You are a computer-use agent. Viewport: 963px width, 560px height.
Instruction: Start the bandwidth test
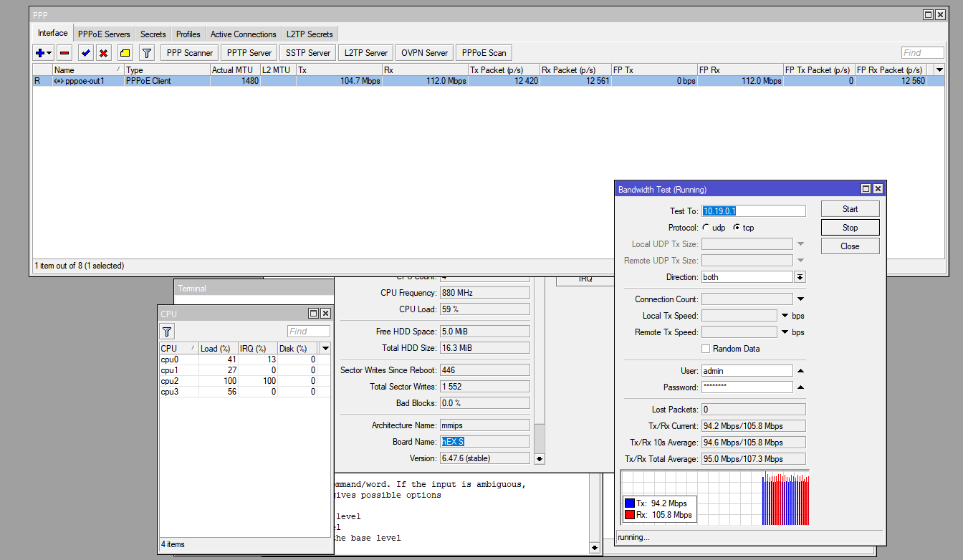851,209
